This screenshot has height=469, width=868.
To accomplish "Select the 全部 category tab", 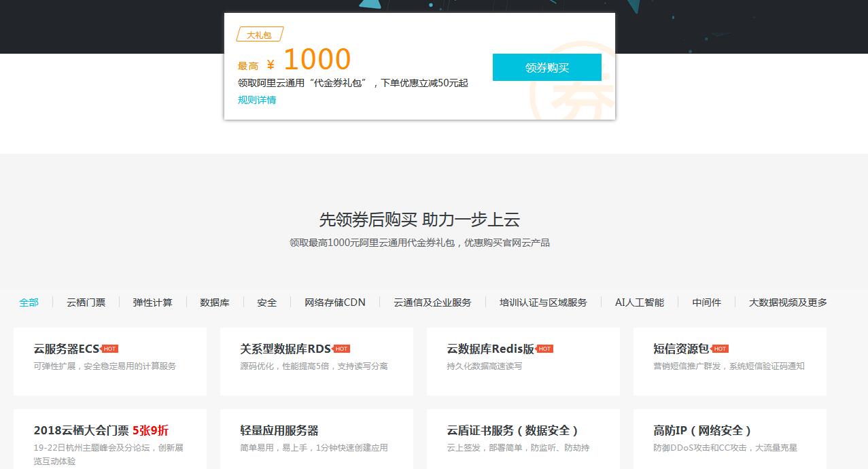I will point(29,302).
